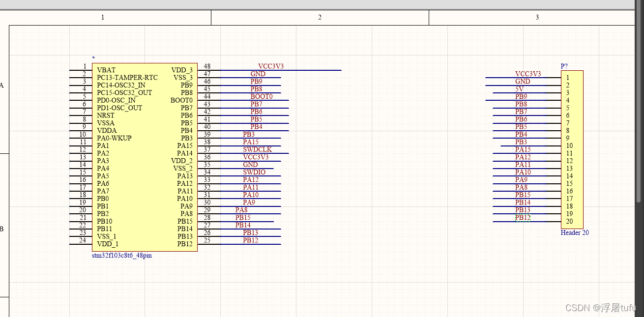Click the PA0-WKUP pin name

click(114, 138)
